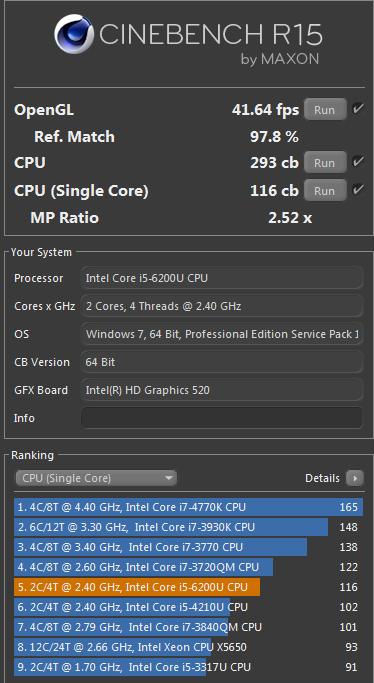Toggle the CPU test checkbox
374x683 pixels.
[x=358, y=162]
